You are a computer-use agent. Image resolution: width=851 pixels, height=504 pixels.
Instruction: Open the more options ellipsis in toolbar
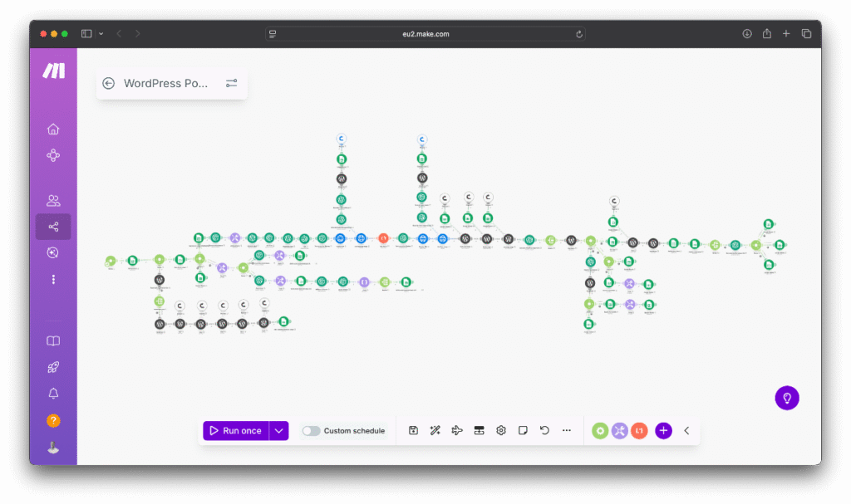click(x=567, y=430)
